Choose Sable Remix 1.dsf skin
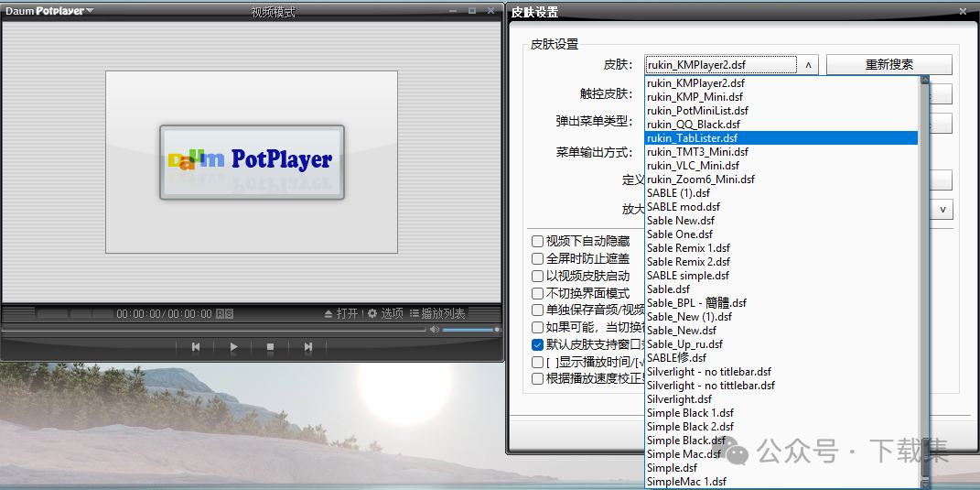Image resolution: width=980 pixels, height=490 pixels. 781,248
